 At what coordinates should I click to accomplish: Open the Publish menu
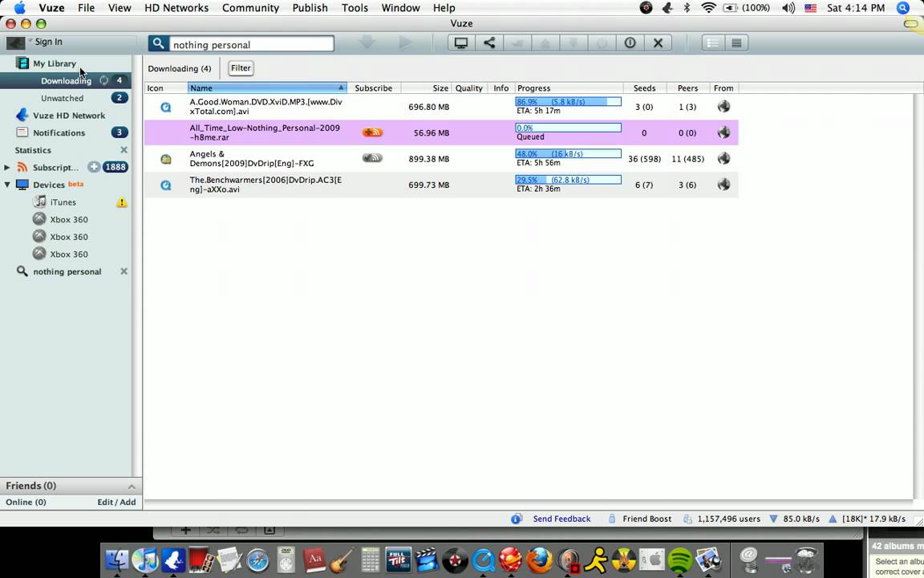pyautogui.click(x=310, y=8)
